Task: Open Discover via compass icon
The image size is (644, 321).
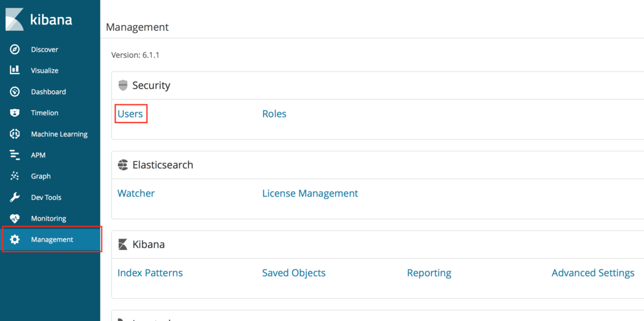Action: pos(15,50)
